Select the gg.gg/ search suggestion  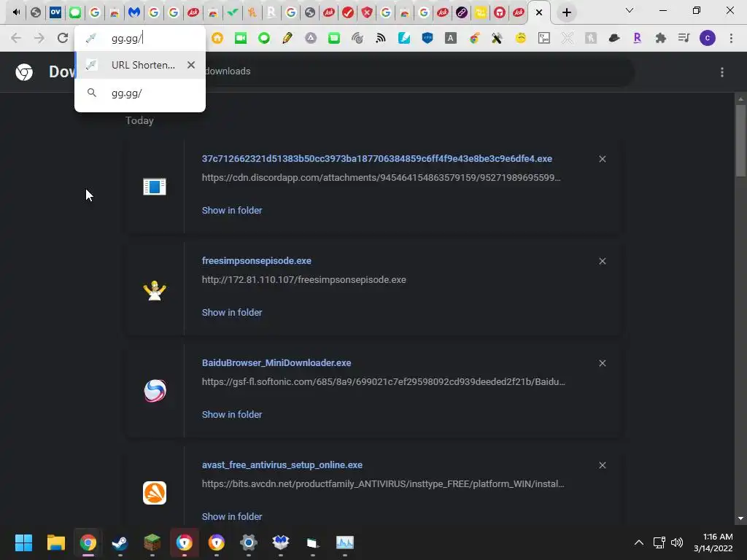[x=140, y=93]
